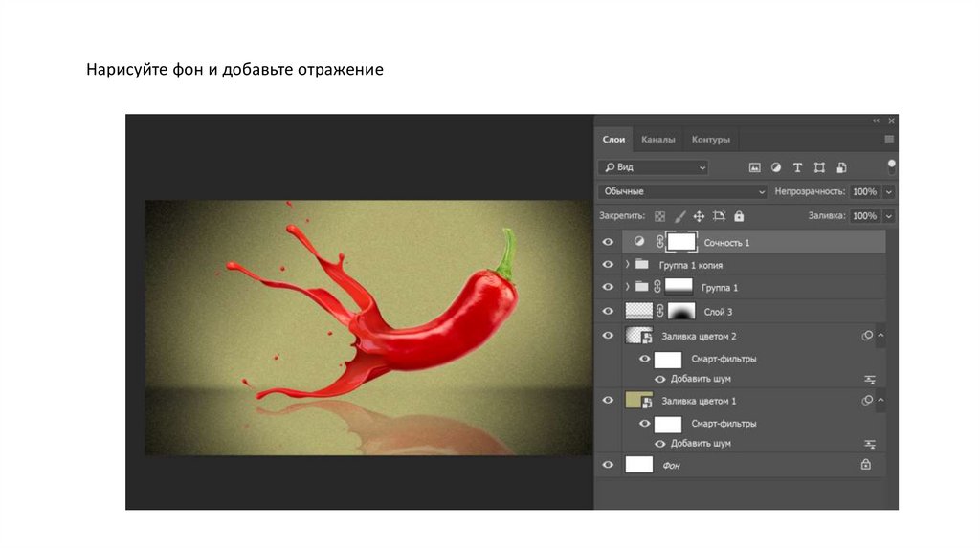
Task: Open the Заливка slider arrow
Action: pos(889,216)
